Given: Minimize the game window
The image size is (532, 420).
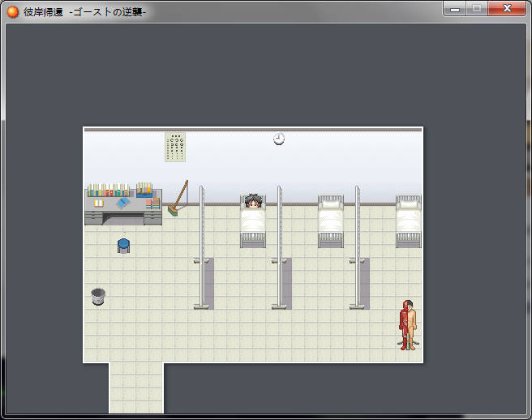Looking at the screenshot, I should [x=455, y=8].
